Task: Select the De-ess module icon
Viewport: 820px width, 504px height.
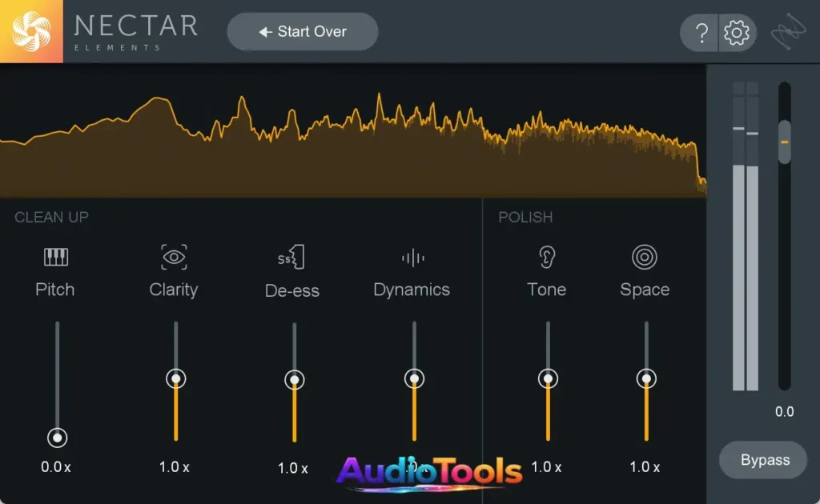Action: point(293,257)
